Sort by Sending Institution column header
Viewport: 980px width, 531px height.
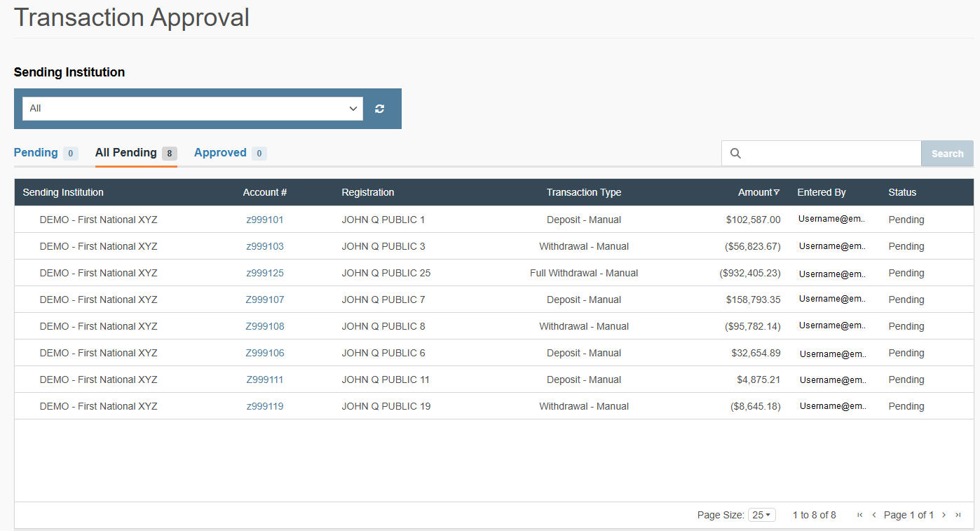click(63, 192)
